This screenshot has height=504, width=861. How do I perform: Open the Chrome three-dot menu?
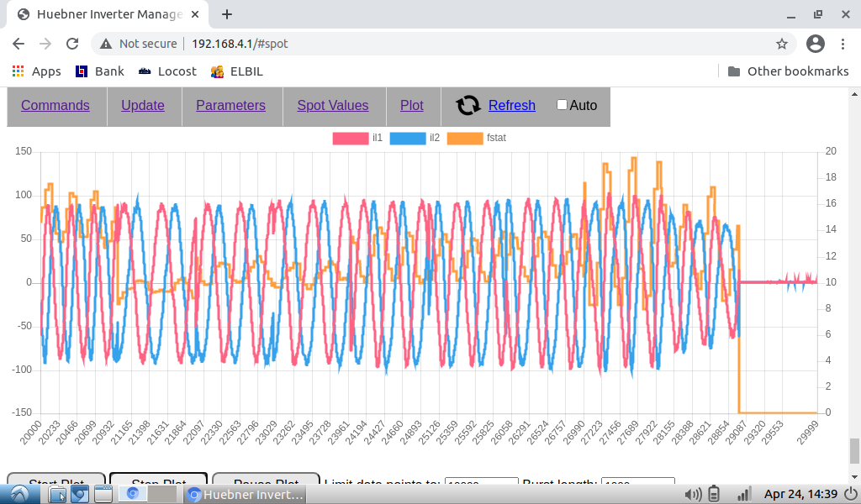click(843, 44)
